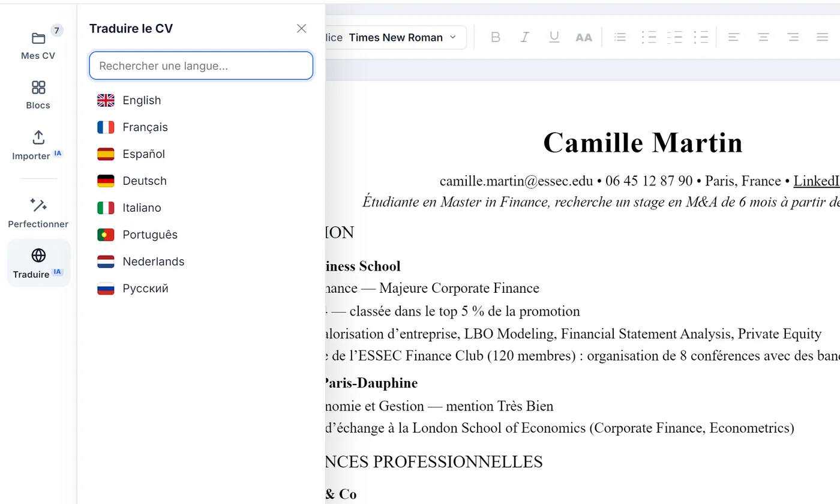
Task: Toggle italic formatting
Action: [524, 37]
